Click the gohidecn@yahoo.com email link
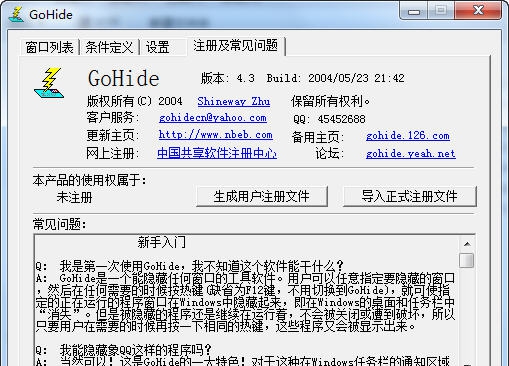This screenshot has height=366, width=509. click(x=213, y=118)
